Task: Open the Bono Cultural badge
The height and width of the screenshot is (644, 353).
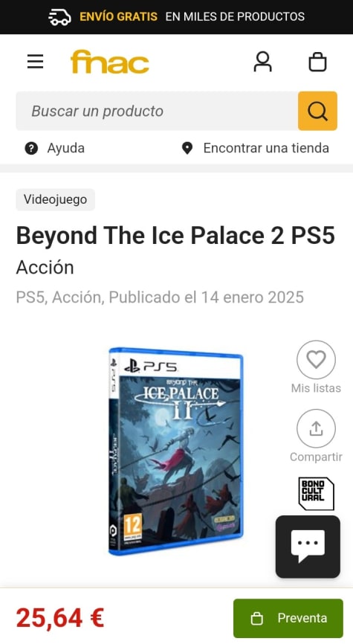Action: (316, 493)
